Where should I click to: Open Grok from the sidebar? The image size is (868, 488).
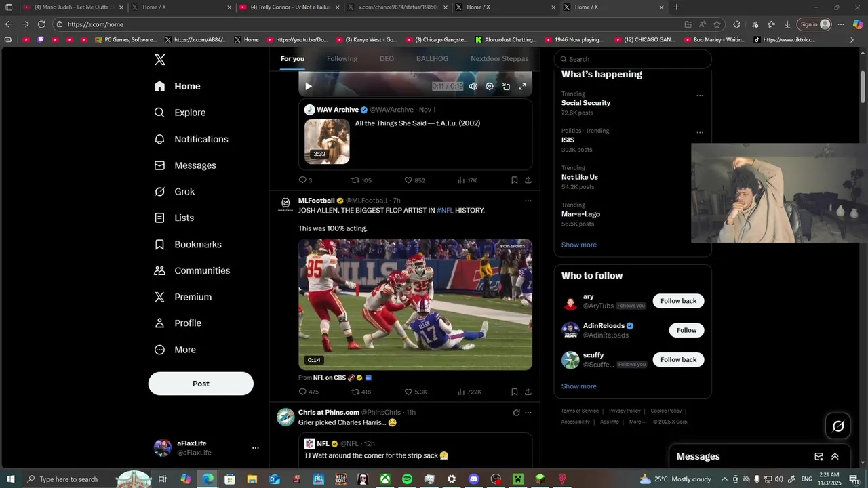[159, 192]
